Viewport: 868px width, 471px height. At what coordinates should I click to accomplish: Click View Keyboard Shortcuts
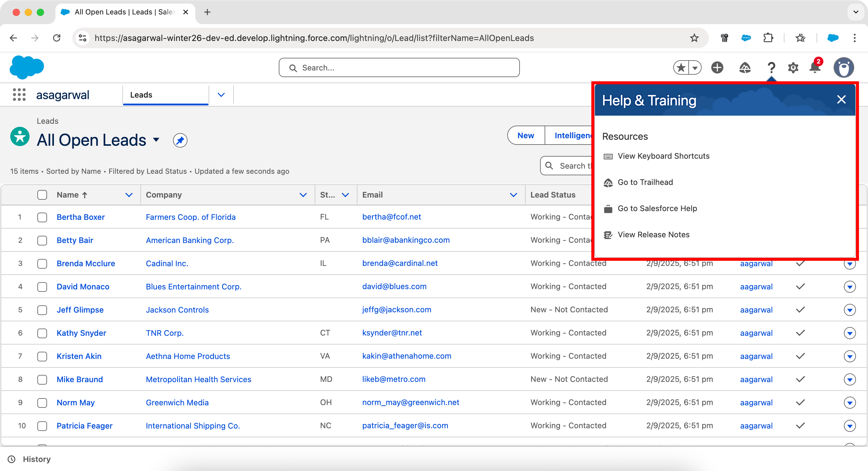coord(663,156)
